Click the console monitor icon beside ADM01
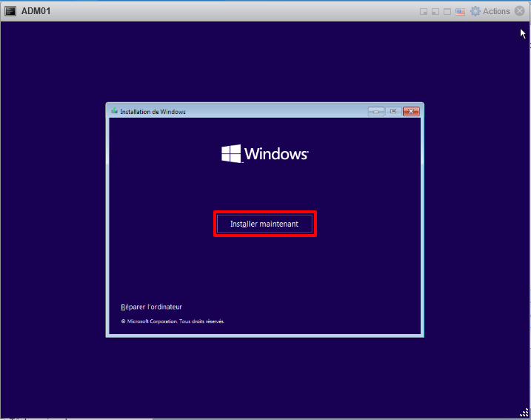The width and height of the screenshot is (531, 420). 11,11
